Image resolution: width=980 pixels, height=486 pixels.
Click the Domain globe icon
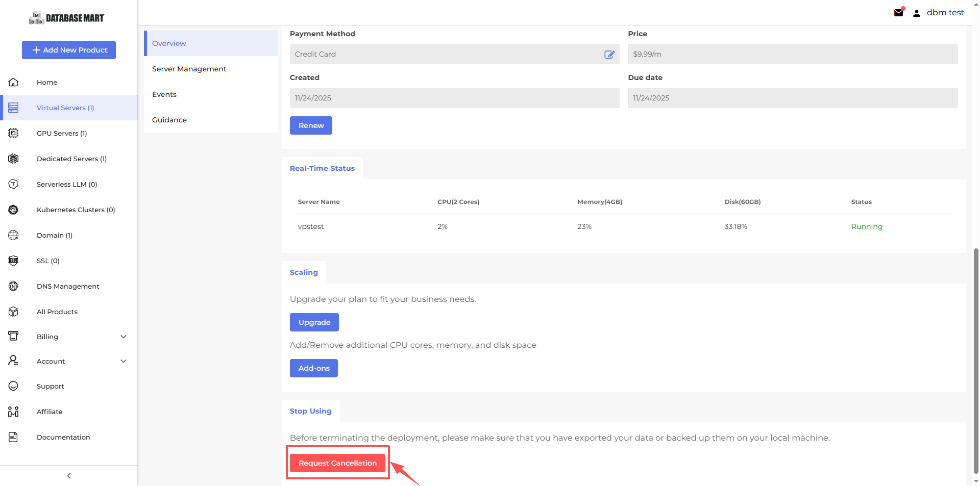point(13,235)
